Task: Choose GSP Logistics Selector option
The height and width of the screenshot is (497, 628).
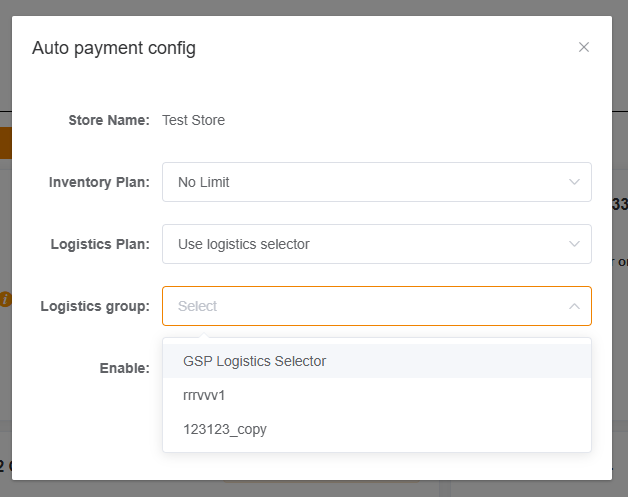Action: [x=255, y=361]
